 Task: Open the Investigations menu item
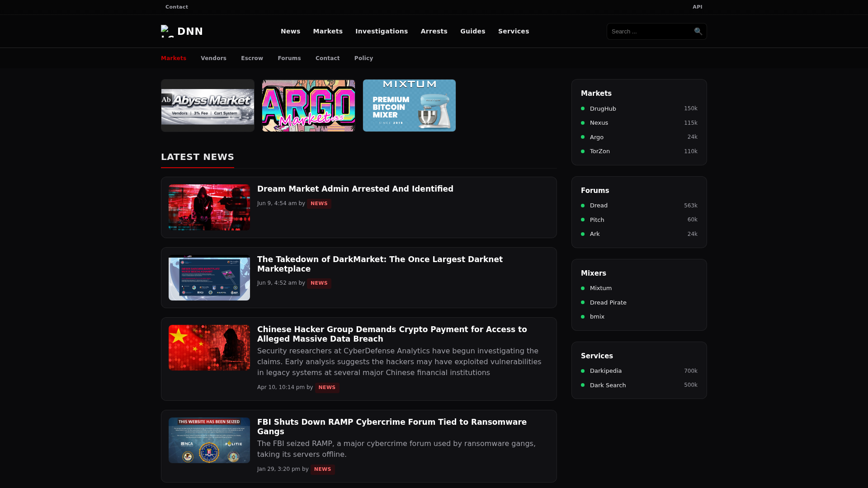[x=382, y=31]
